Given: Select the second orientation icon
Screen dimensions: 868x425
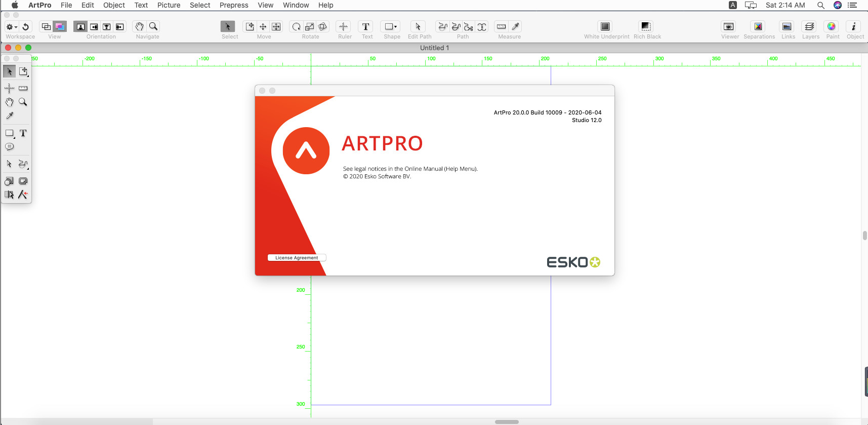Looking at the screenshot, I should click(94, 26).
